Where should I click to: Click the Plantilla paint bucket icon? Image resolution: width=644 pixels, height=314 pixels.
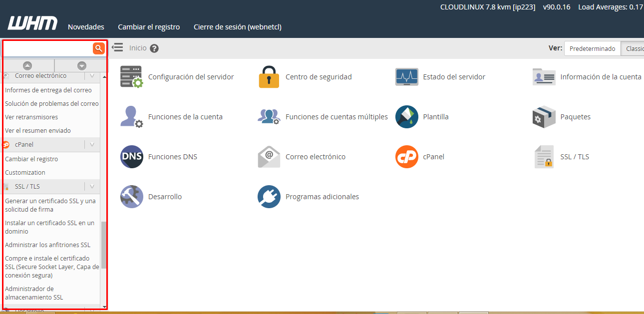pyautogui.click(x=406, y=117)
